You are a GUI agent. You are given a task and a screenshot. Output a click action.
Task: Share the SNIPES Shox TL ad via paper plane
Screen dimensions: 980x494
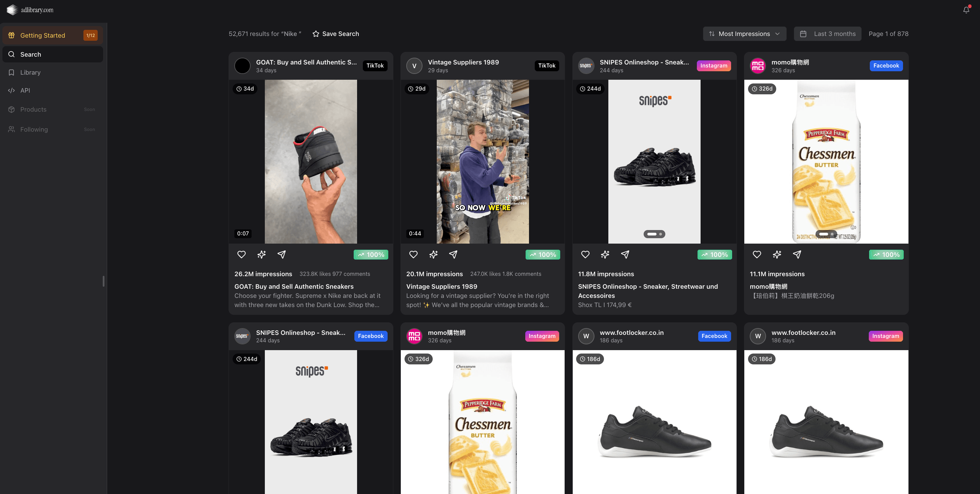click(625, 254)
